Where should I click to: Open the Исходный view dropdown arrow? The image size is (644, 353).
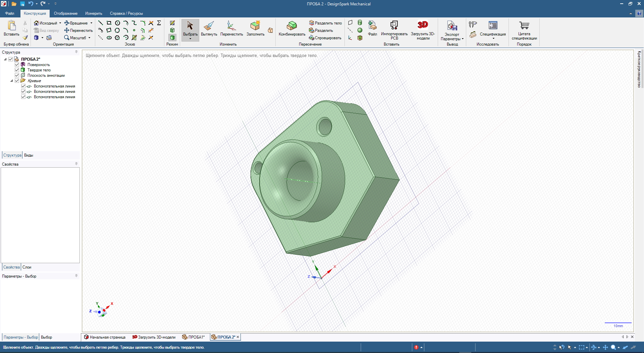(x=60, y=23)
